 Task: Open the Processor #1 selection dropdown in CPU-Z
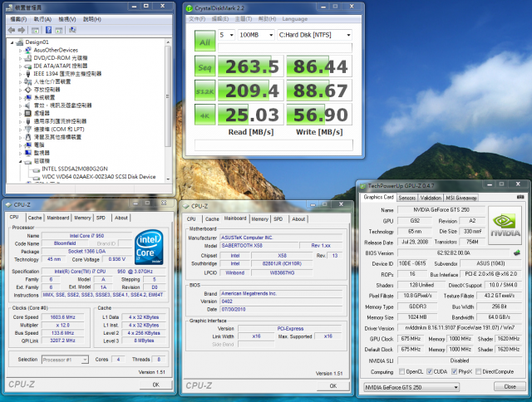pos(65,360)
